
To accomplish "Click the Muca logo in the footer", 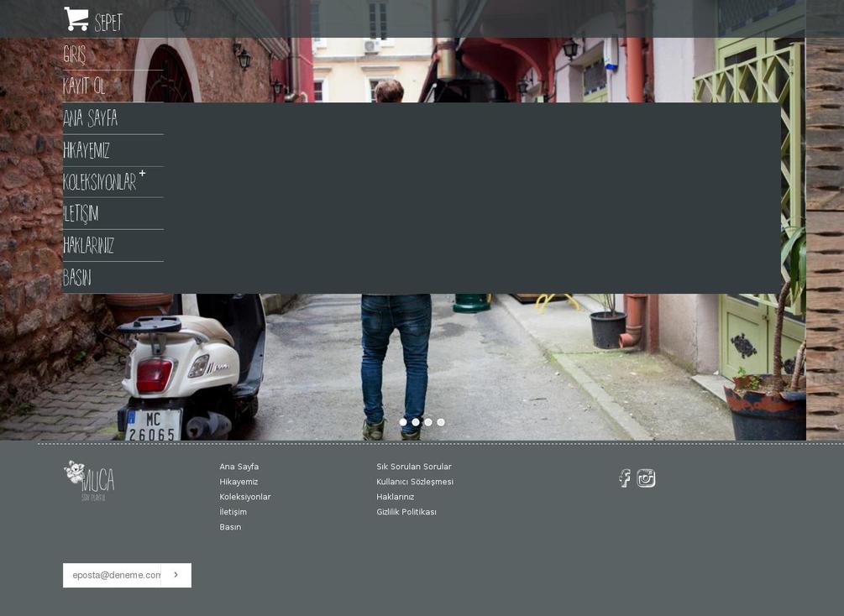I will tap(89, 480).
